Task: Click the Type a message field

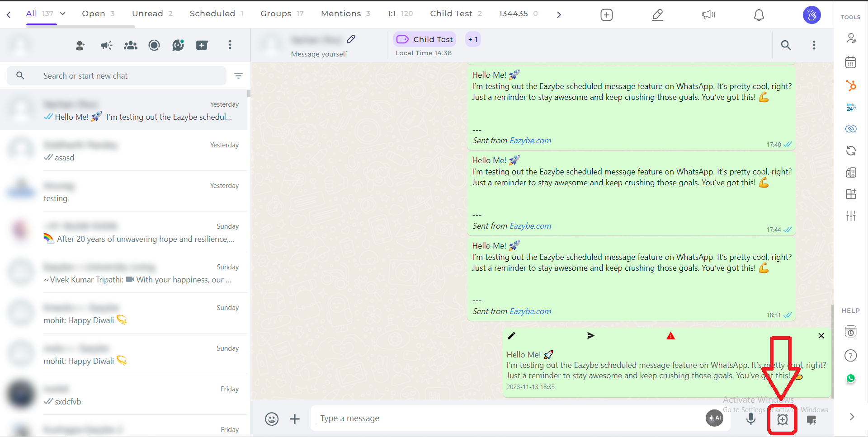Action: pos(509,418)
